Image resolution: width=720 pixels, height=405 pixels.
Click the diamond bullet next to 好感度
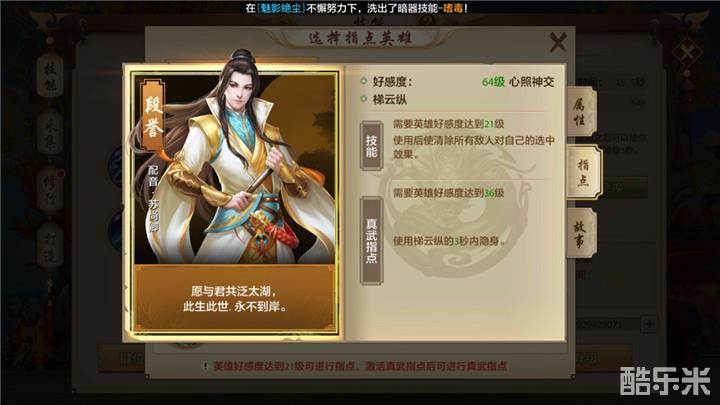tap(363, 82)
